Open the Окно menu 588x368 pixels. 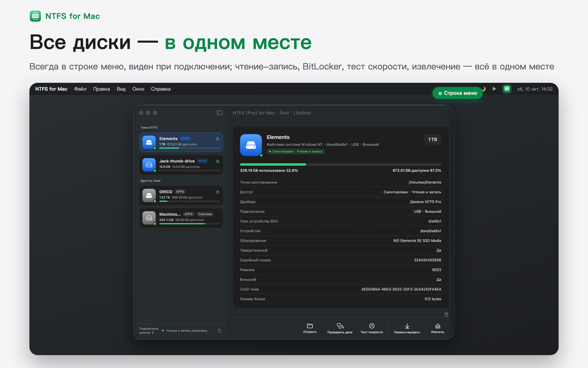point(138,89)
